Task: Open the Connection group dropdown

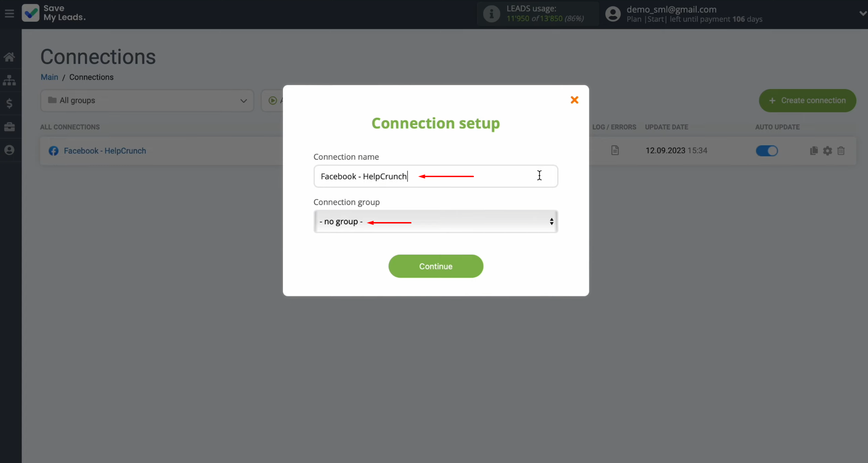Action: 435,222
